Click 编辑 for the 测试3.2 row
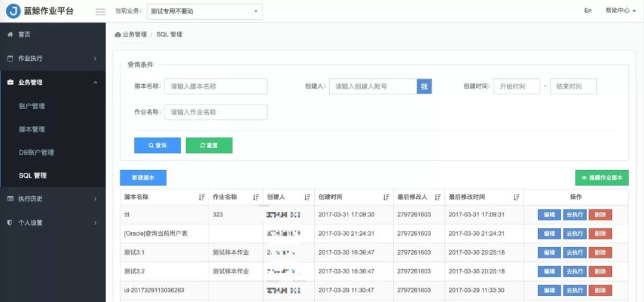 (549, 272)
